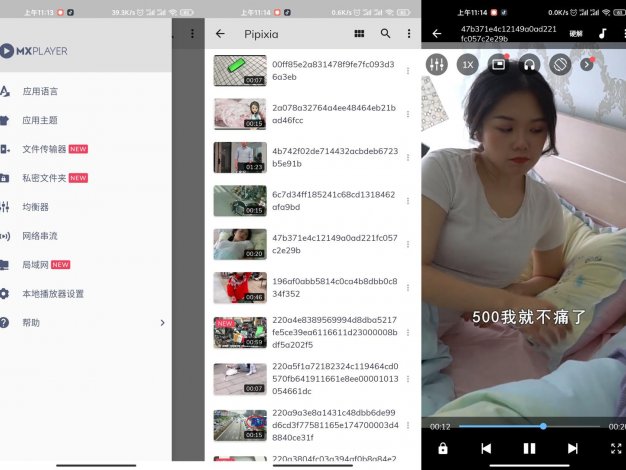Go back from the Pipixia folder
The width and height of the screenshot is (626, 470).
220,34
